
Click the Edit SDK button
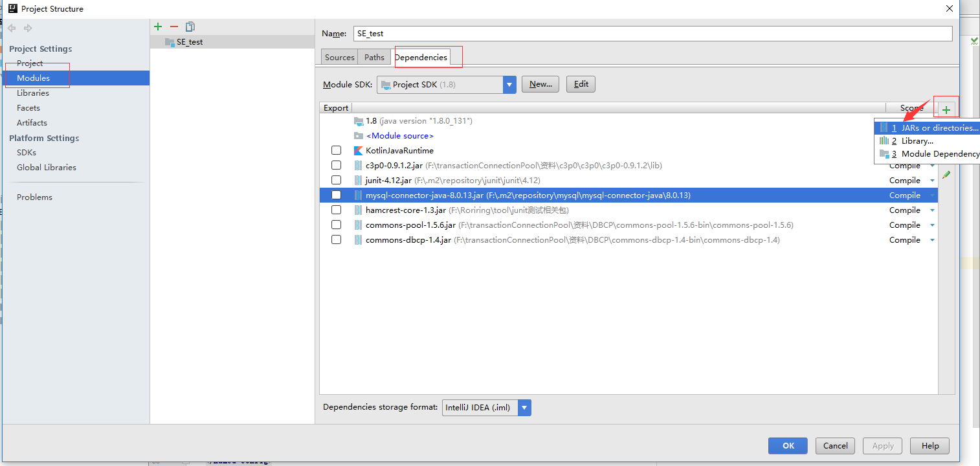(x=581, y=84)
